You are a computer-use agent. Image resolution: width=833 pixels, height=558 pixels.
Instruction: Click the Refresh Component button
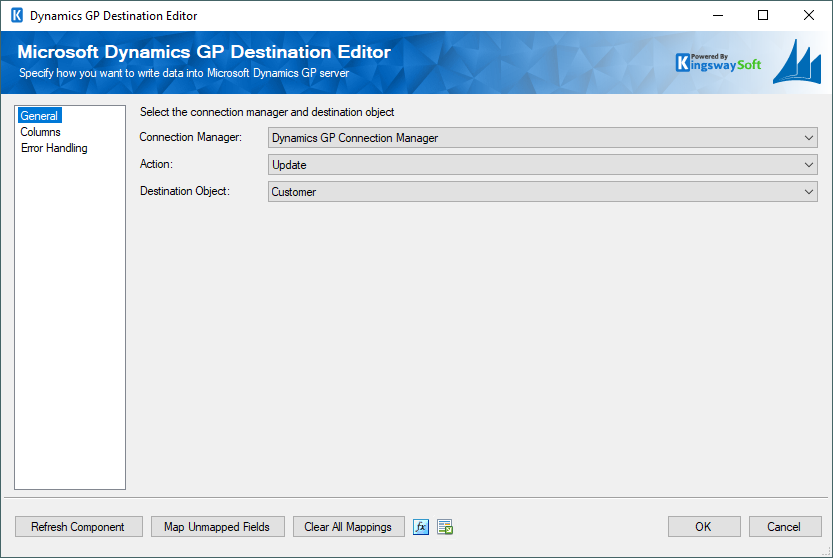click(x=79, y=527)
